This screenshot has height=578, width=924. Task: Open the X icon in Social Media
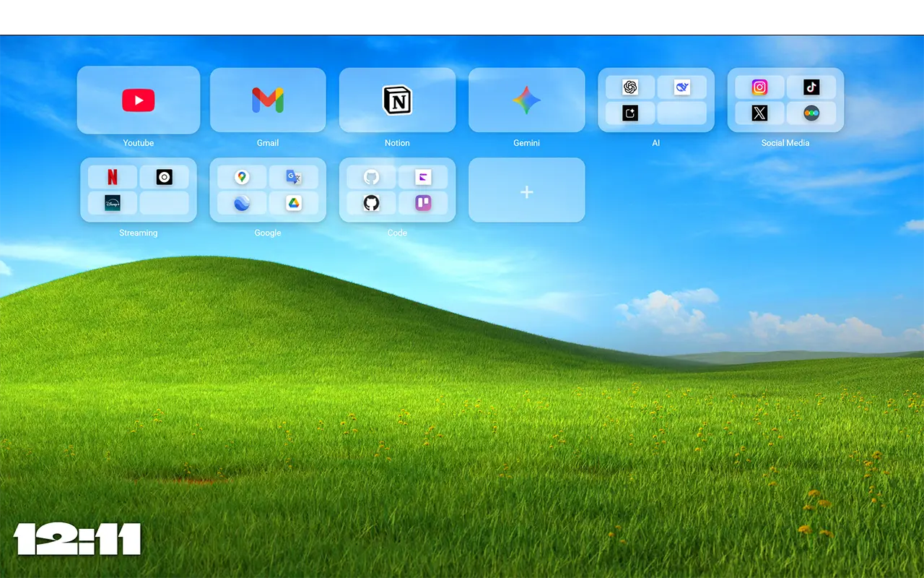click(759, 113)
